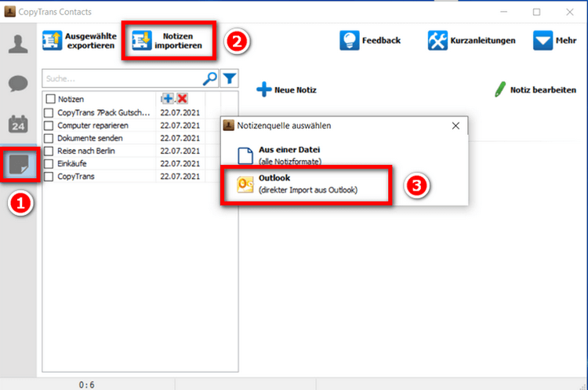The height and width of the screenshot is (390, 588).
Task: Check the CopyTrans note checkbox
Action: tap(49, 177)
